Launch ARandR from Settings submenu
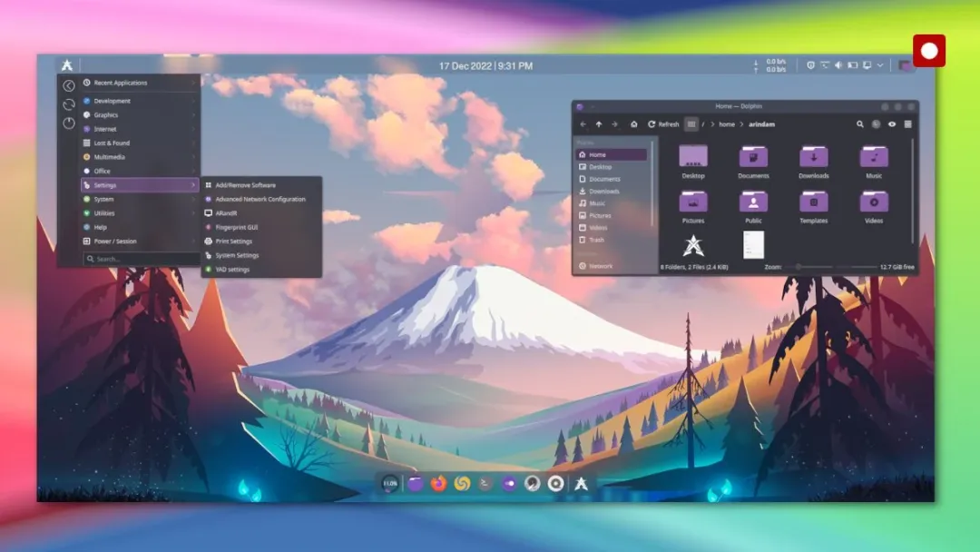The image size is (980, 552). point(261,213)
